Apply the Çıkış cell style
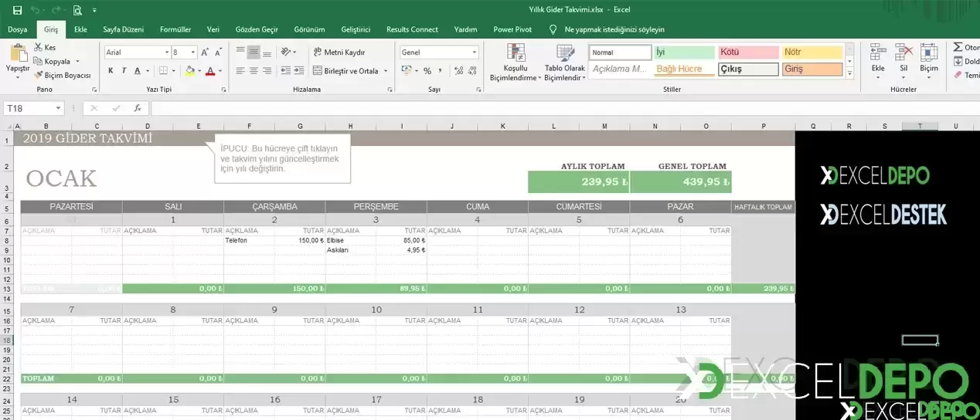This screenshot has height=420, width=980. point(748,69)
